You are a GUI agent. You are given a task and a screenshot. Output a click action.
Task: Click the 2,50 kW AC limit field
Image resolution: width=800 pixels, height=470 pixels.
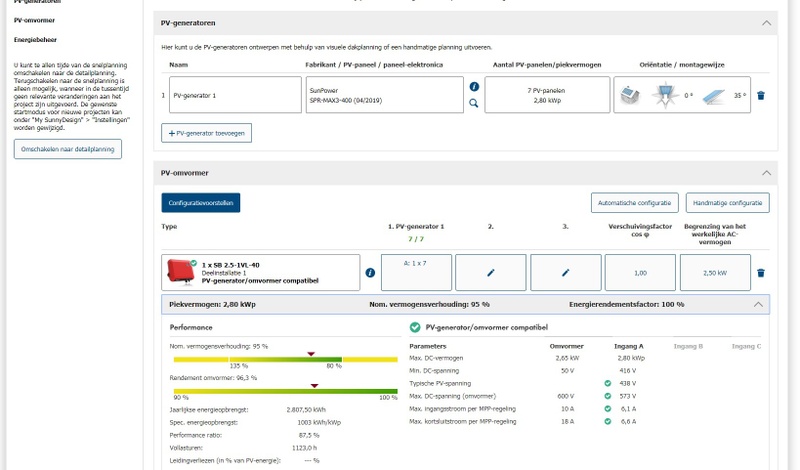[715, 273]
